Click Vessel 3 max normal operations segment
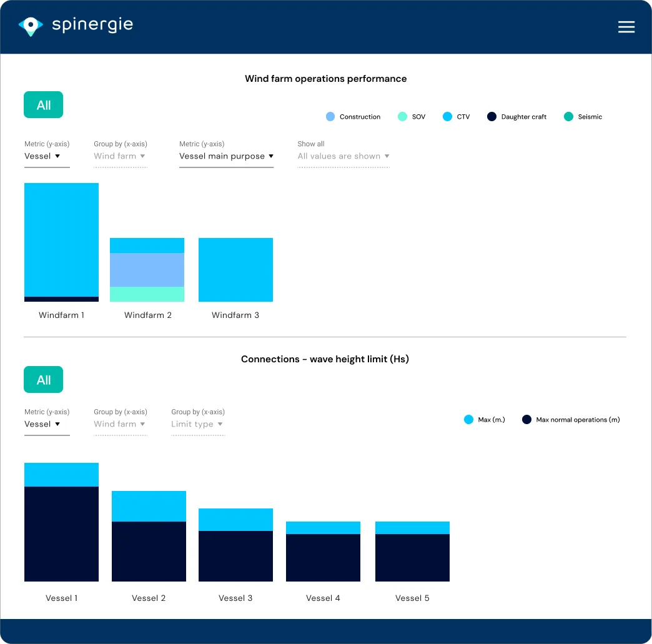This screenshot has height=644, width=652. pos(236,556)
